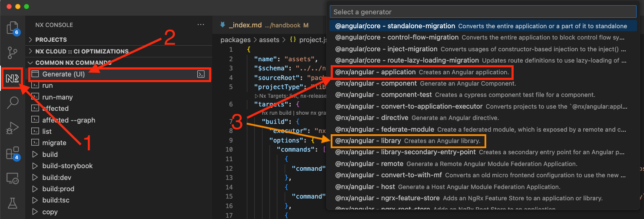Click play icon next to build-storybook
Image resolution: width=644 pixels, height=219 pixels.
pos(36,166)
